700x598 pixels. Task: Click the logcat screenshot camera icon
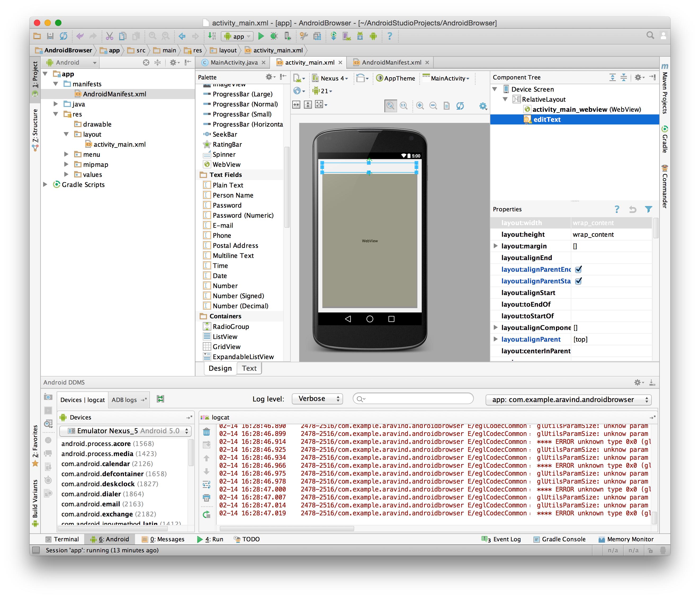[48, 397]
